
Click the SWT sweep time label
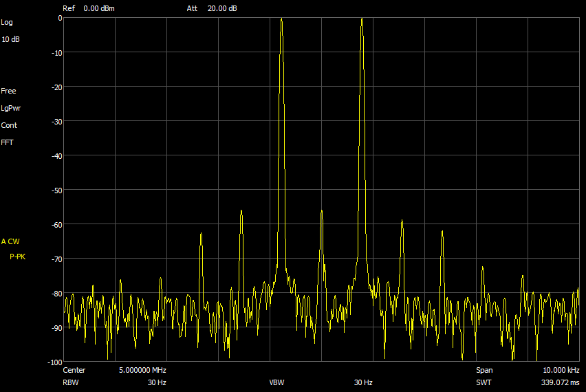484,382
